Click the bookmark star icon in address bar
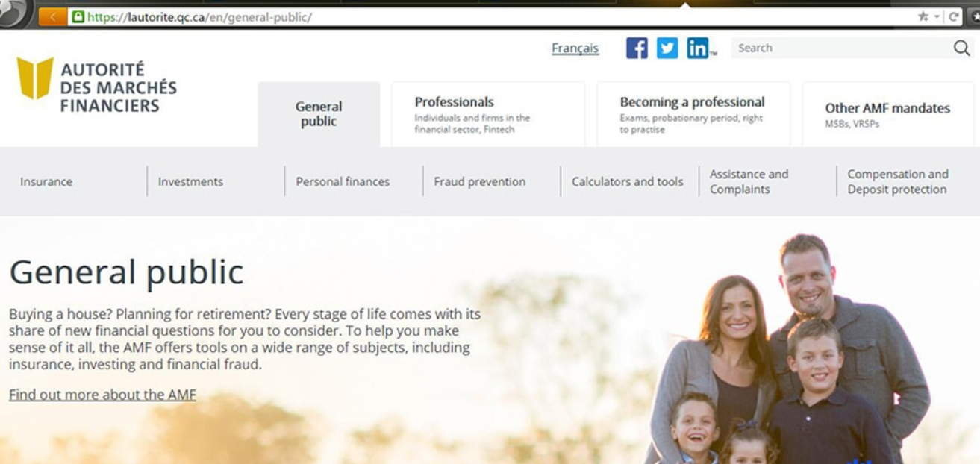The width and height of the screenshot is (980, 464). (x=924, y=17)
